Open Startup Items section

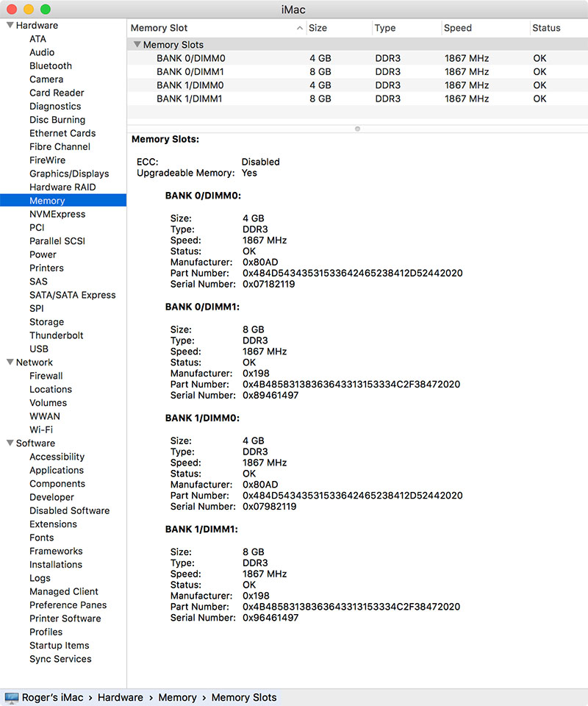click(x=60, y=646)
